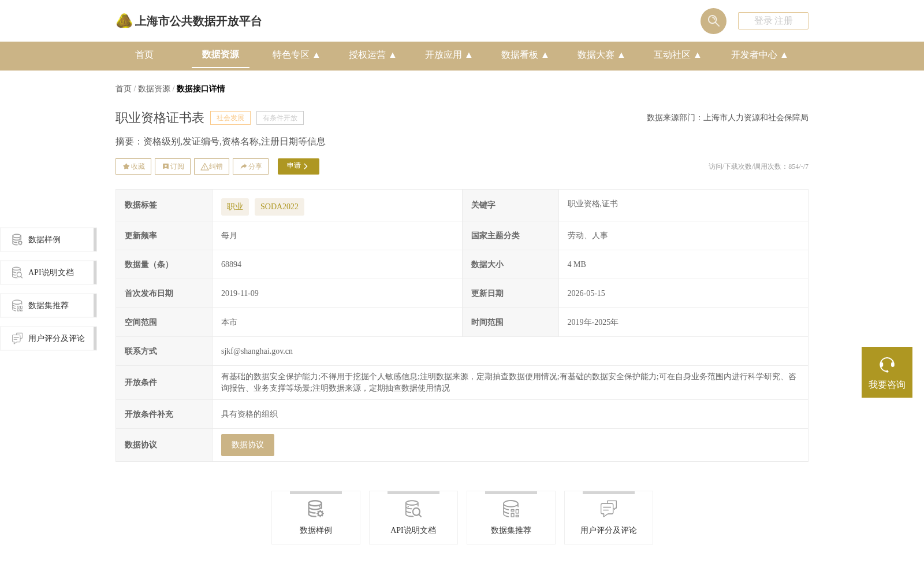Click the 登录 注册 button
This screenshot has height=578, width=924.
(x=773, y=21)
